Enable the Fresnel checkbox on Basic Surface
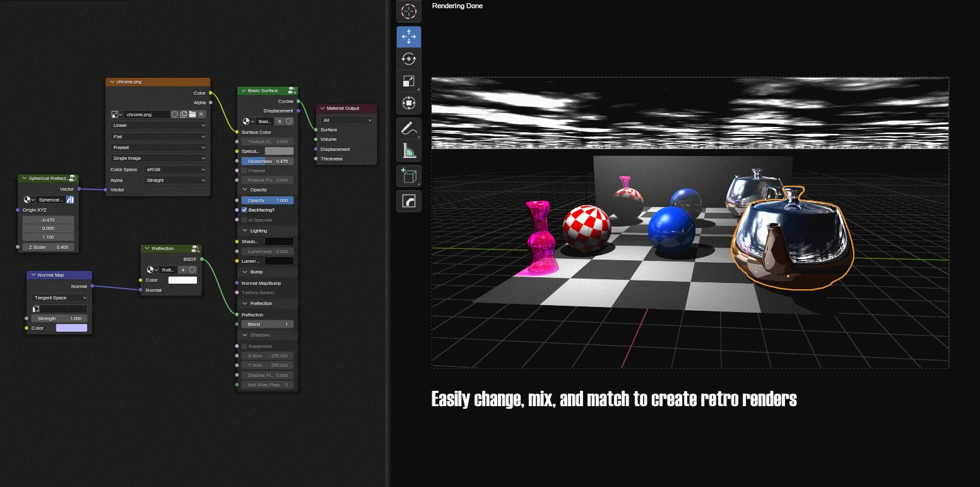The height and width of the screenshot is (487, 980). pos(244,171)
